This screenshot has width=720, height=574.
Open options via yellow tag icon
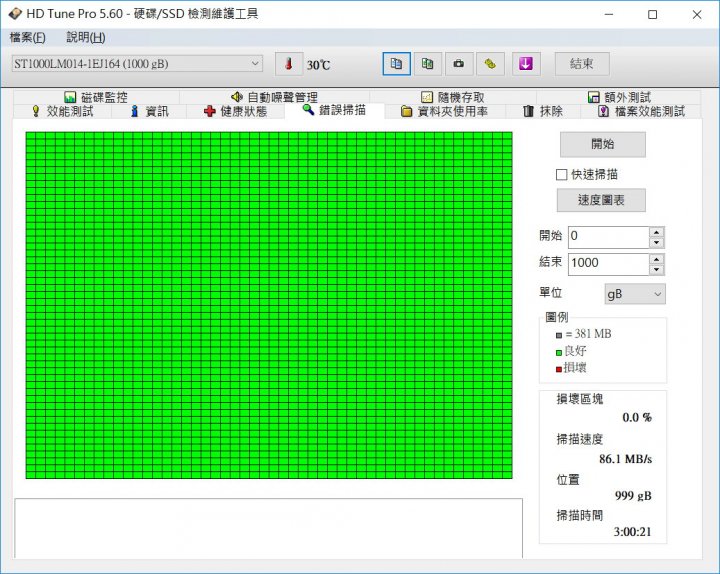click(x=490, y=64)
